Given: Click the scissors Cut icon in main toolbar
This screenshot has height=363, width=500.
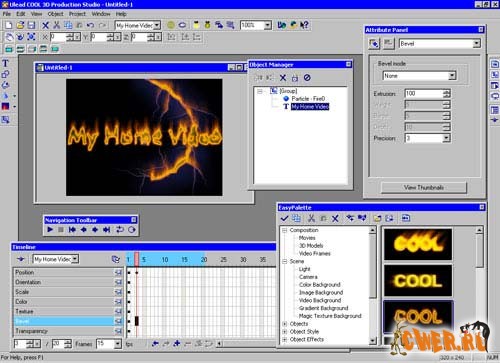Looking at the screenshot, I should (57, 25).
